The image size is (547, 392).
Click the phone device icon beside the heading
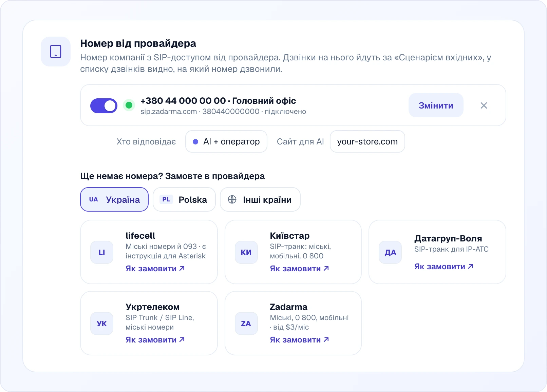click(56, 52)
